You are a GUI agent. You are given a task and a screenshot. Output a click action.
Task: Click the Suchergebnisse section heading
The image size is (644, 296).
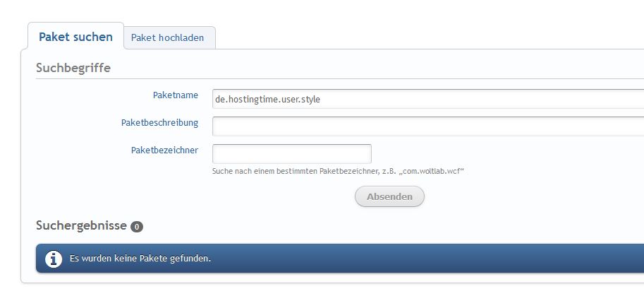click(81, 225)
